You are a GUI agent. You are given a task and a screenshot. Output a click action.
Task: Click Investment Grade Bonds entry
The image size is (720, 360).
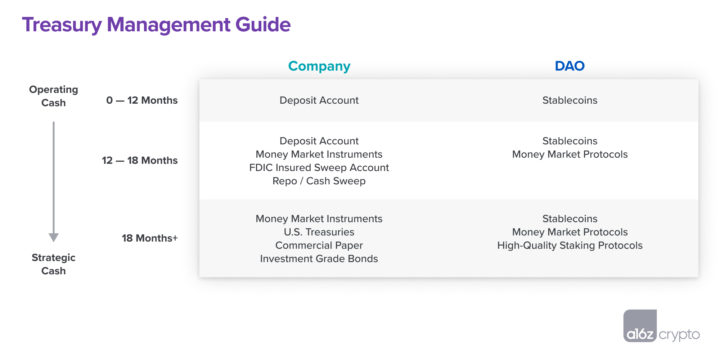pos(319,259)
